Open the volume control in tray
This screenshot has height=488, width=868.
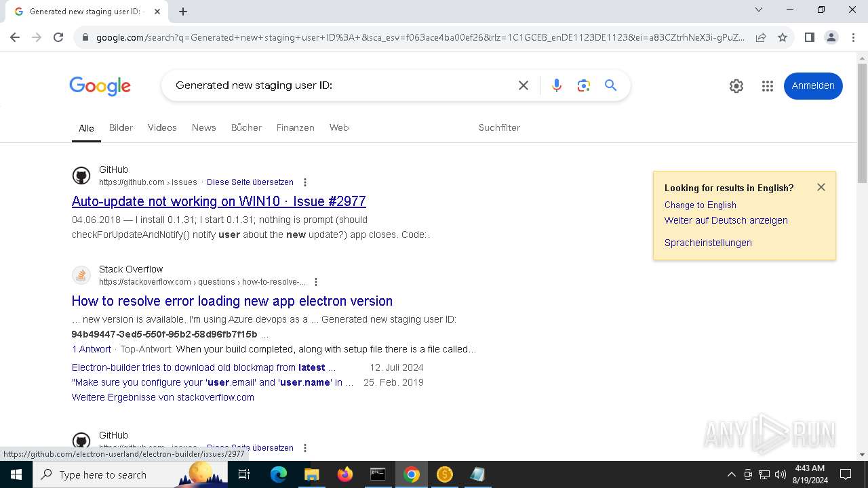click(781, 474)
